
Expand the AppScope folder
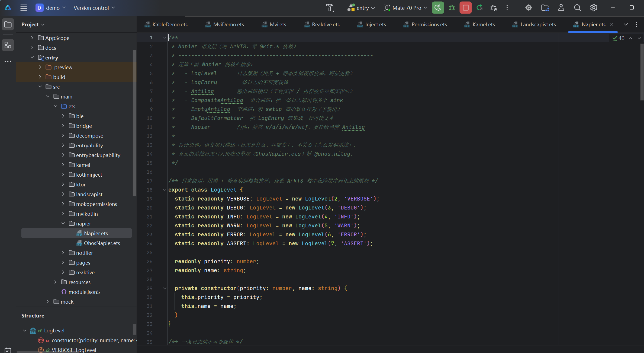(32, 38)
